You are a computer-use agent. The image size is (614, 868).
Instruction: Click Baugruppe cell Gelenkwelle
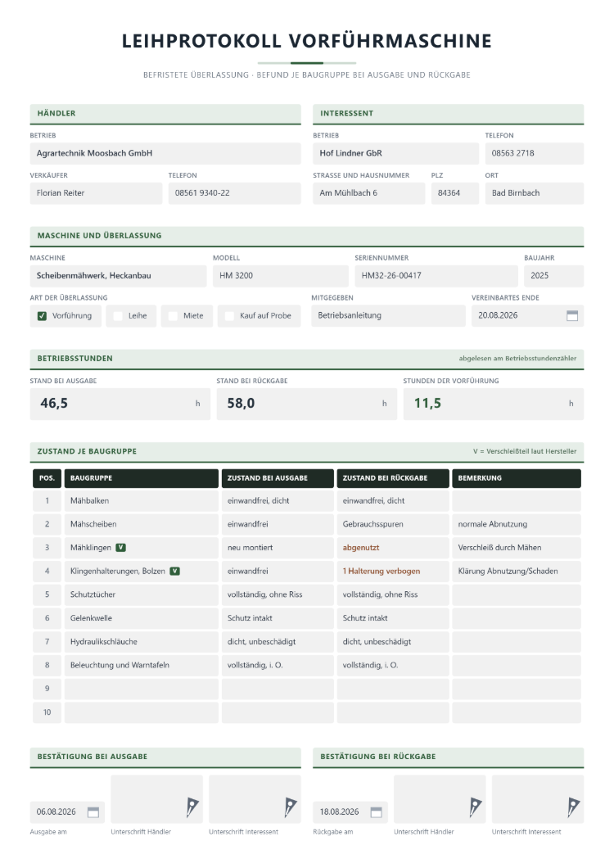[141, 618]
